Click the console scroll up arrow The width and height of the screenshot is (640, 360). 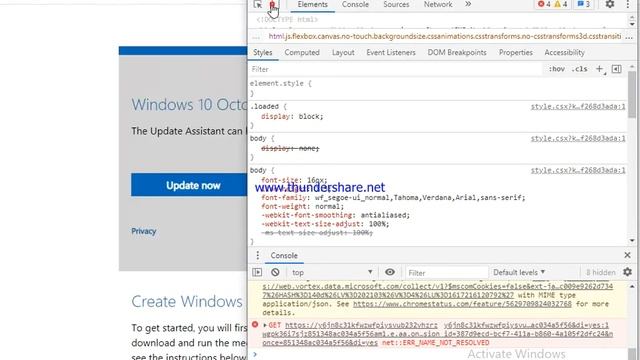point(632,287)
